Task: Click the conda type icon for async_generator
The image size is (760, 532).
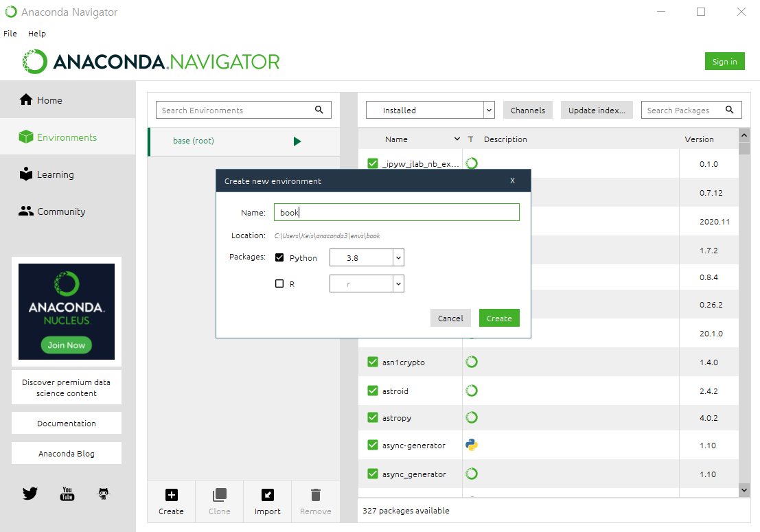Action: pos(472,474)
